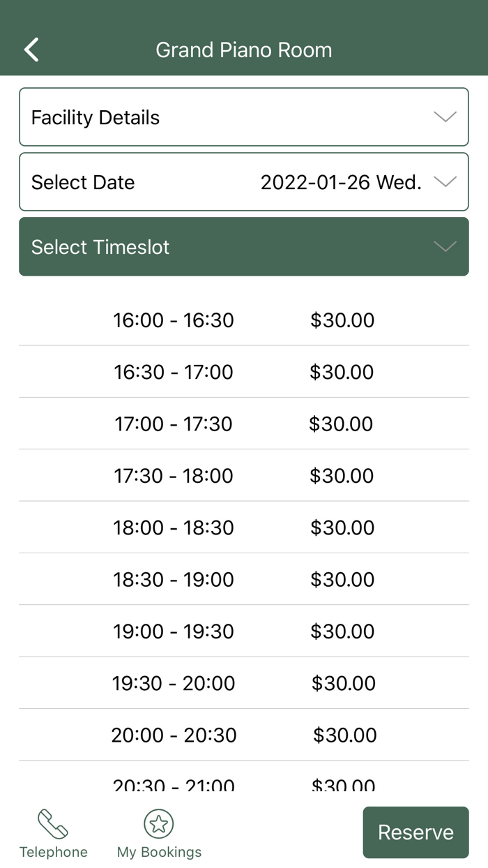
Task: Open the My Bookings star icon
Action: click(158, 824)
